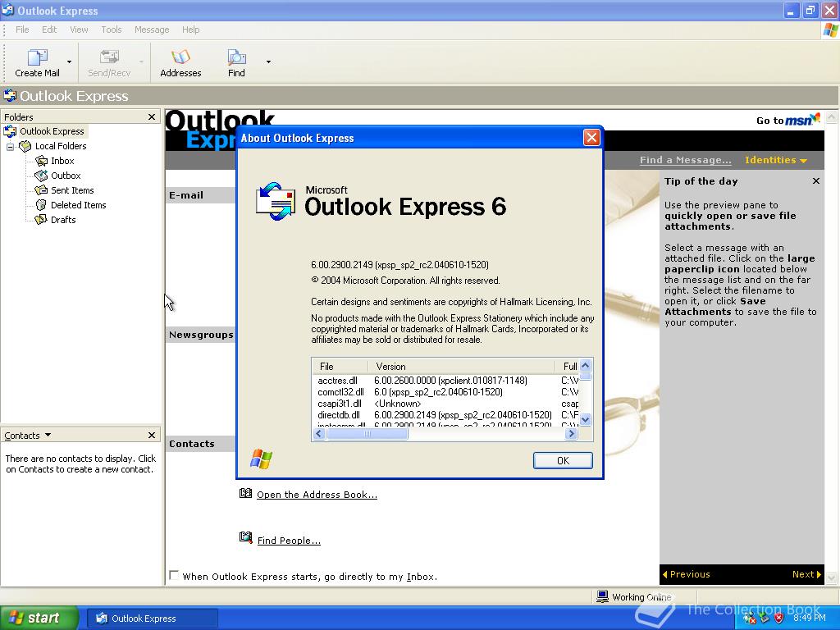Click file list left scroll arrow
Viewport: 840px width, 630px height.
coord(319,434)
